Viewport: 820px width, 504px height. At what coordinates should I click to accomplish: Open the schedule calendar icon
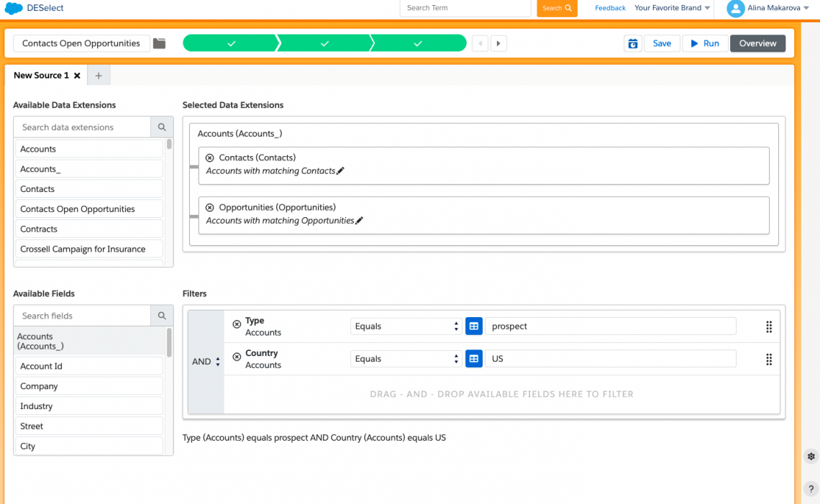[632, 43]
